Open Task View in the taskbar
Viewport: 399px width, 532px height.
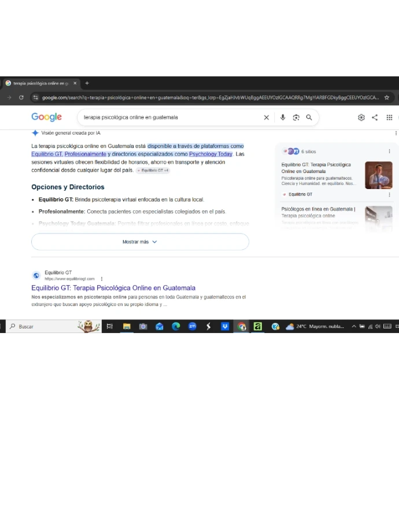click(x=110, y=326)
